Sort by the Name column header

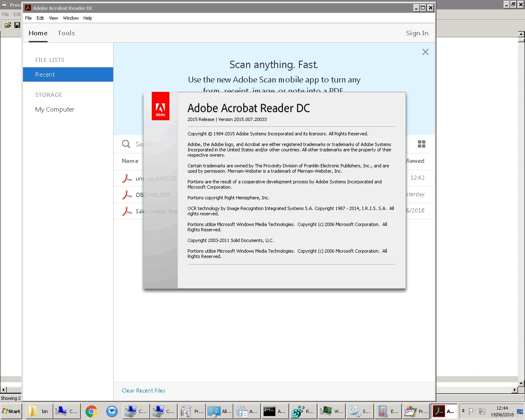coord(130,161)
